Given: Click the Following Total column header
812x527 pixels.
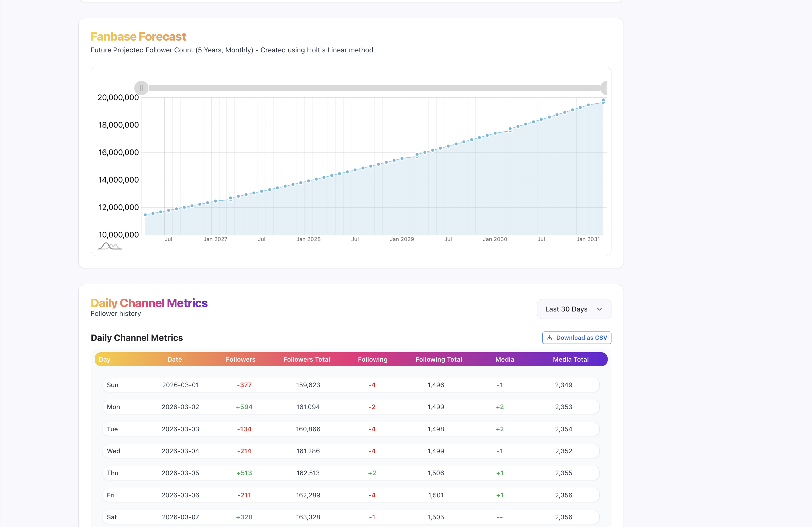Looking at the screenshot, I should (x=438, y=359).
